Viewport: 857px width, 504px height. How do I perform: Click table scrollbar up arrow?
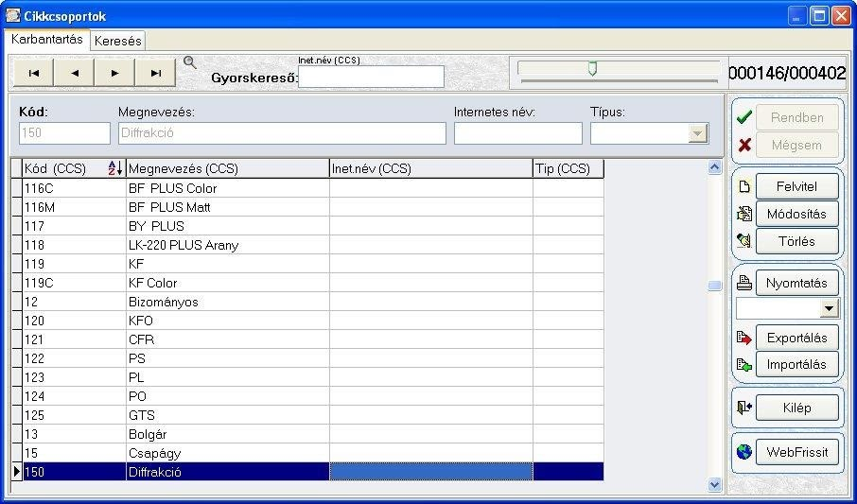714,167
